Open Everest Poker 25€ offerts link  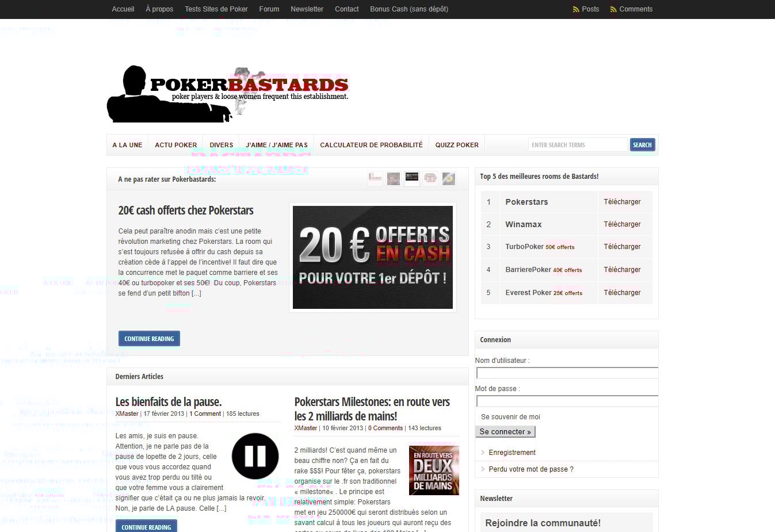tap(544, 293)
